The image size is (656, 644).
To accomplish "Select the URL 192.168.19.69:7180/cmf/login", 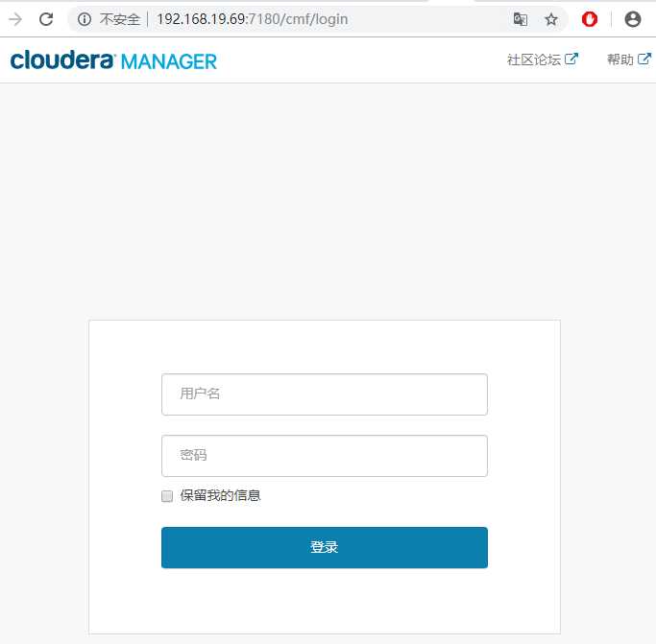I will (253, 19).
